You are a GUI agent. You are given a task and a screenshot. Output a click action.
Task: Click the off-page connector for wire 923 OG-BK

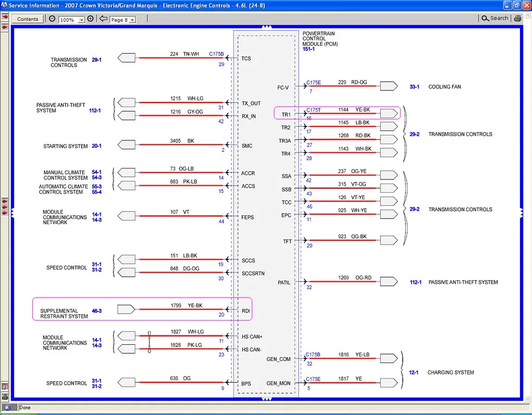389,240
